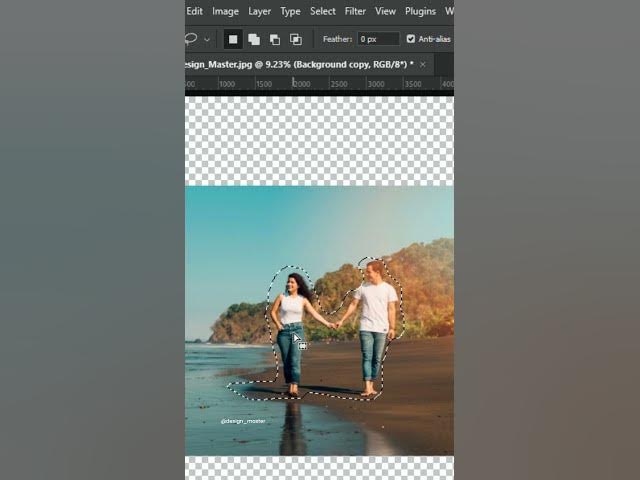This screenshot has width=640, height=480.
Task: Open the Image menu
Action: (225, 11)
